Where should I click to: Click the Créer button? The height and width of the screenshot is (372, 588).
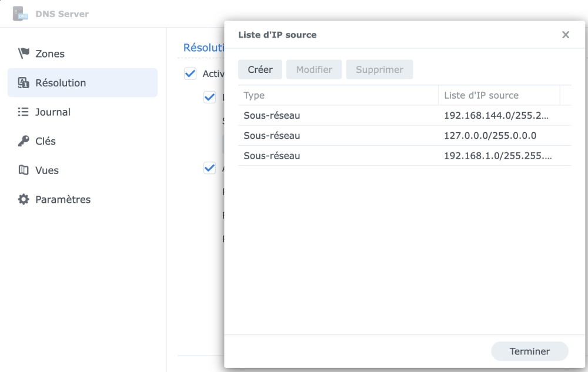pos(260,69)
